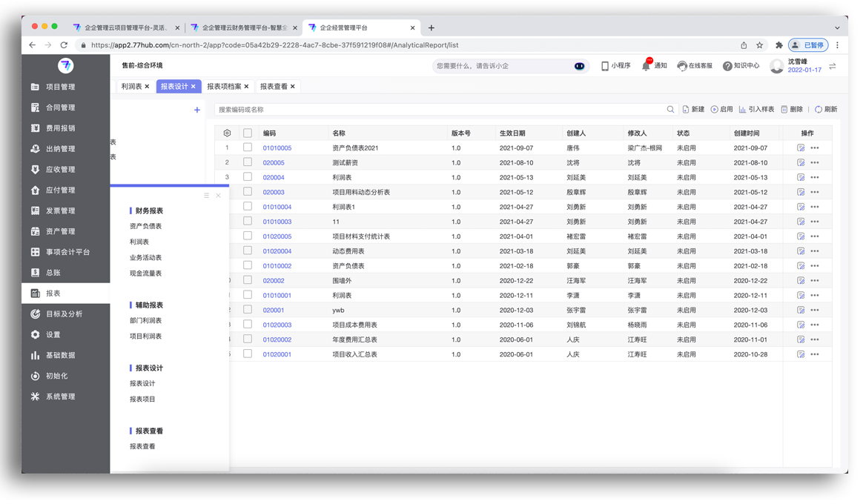Open more actions for ywb row
The width and height of the screenshot is (866, 504).
(x=815, y=311)
